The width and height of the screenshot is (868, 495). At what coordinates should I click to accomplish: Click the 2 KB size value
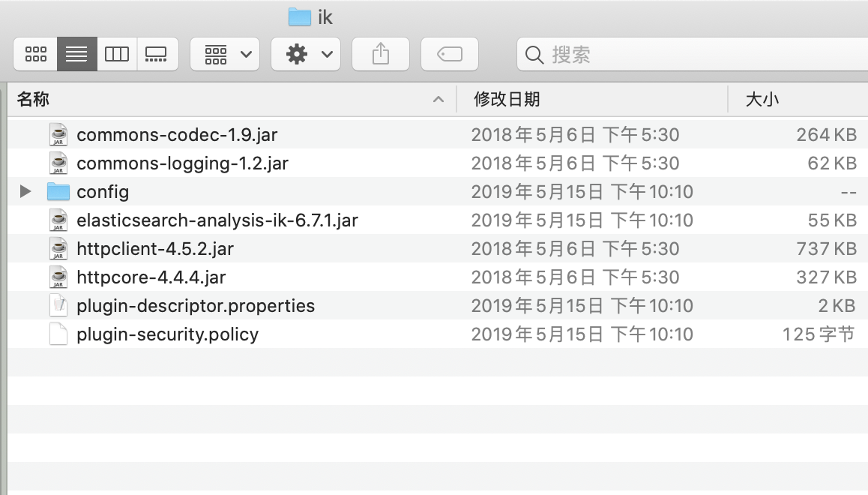(837, 306)
